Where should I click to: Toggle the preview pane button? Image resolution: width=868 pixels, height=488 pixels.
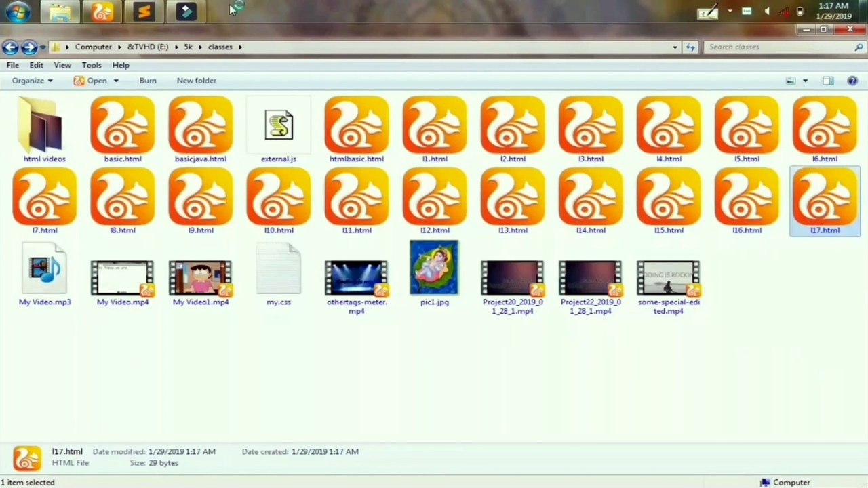click(828, 81)
